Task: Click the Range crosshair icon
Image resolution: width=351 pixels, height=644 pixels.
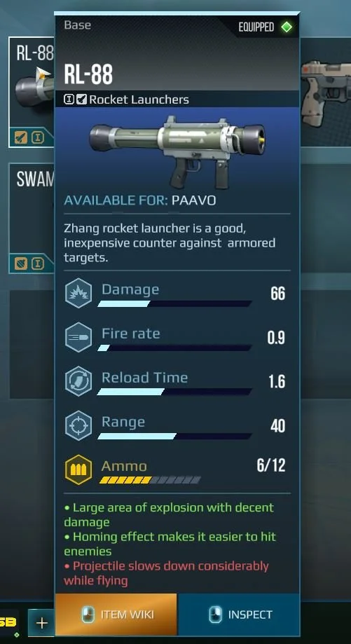Action: click(78, 425)
